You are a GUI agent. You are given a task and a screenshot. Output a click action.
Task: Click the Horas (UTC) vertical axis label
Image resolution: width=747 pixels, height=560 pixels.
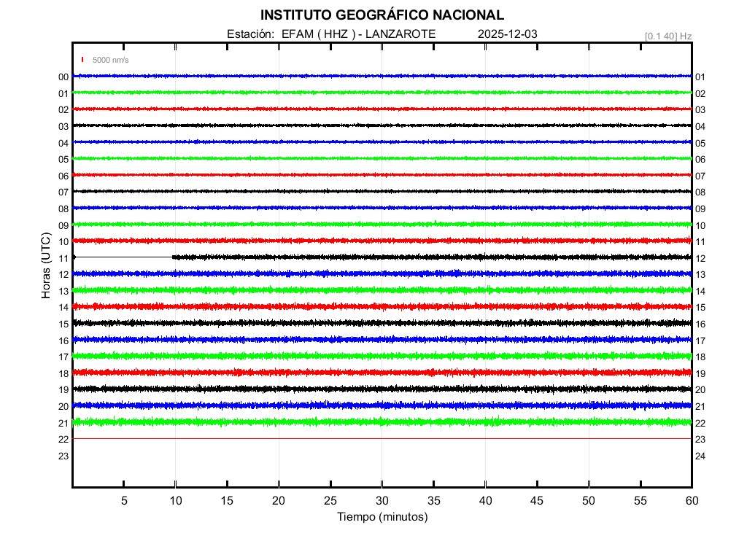[46, 266]
